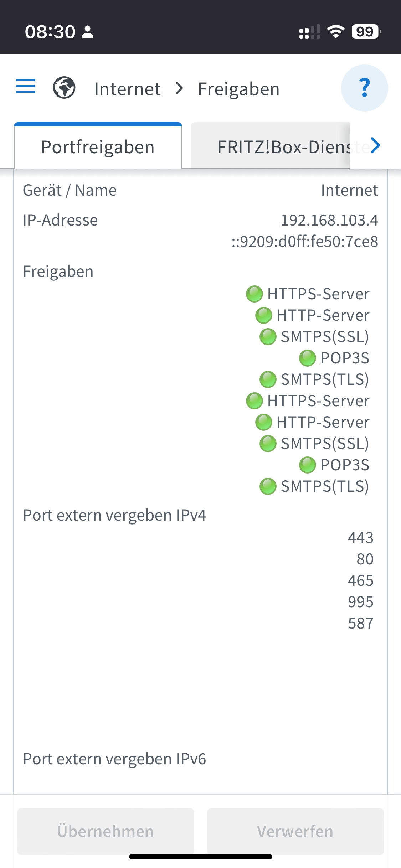This screenshot has height=868, width=401.
Task: Click the first SMTPS(TLS) green status dot
Action: coord(268,379)
